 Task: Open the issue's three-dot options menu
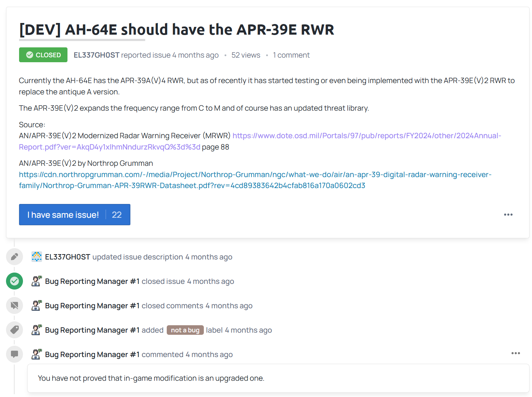(x=508, y=215)
